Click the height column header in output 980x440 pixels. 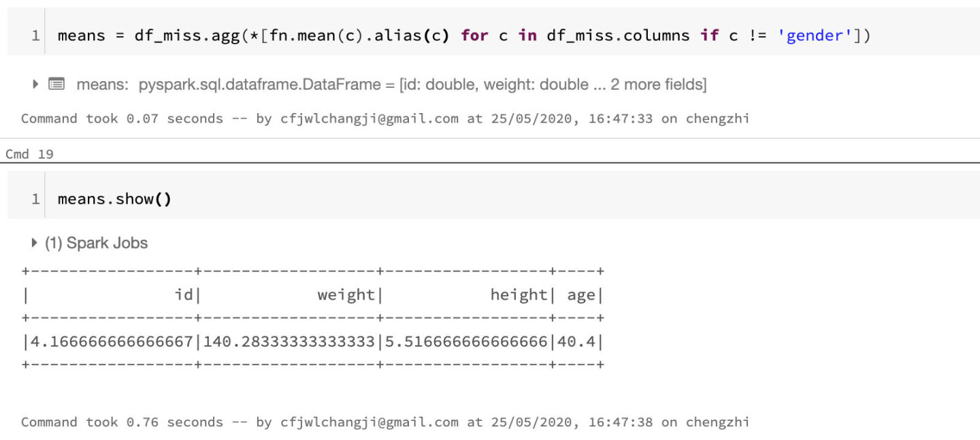519,295
